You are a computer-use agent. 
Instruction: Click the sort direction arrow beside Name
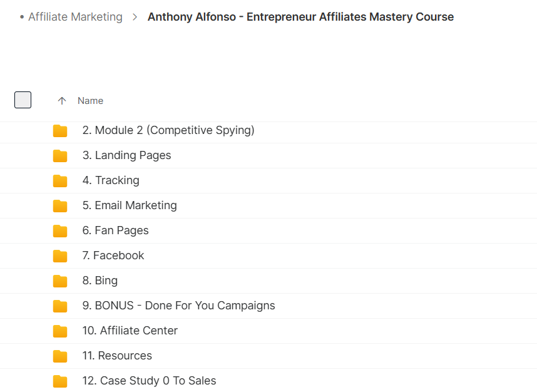(61, 101)
